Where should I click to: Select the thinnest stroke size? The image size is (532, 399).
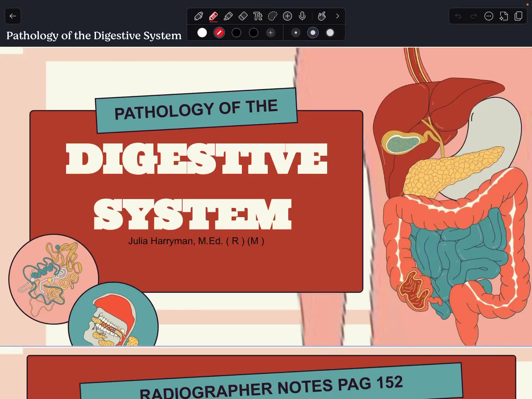[x=296, y=33]
